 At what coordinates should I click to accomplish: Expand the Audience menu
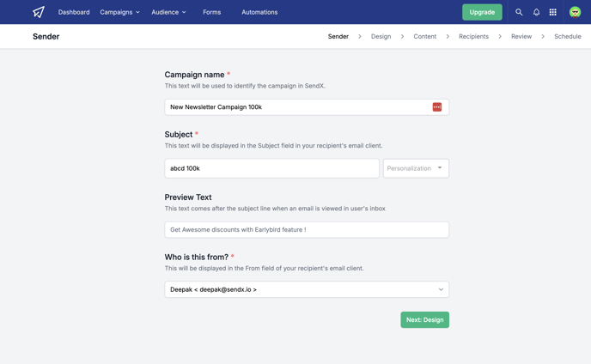168,12
